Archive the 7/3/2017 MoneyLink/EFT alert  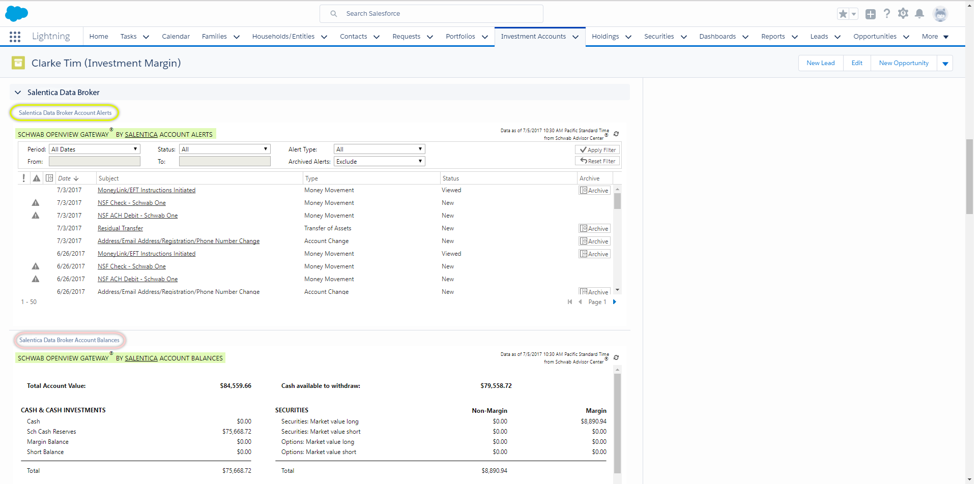[x=594, y=190]
